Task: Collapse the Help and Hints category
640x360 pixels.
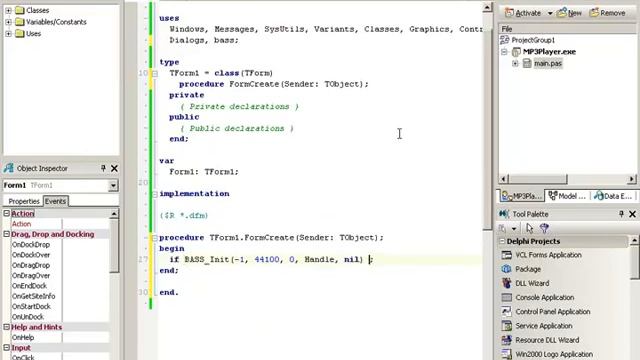Action: (x=7, y=327)
